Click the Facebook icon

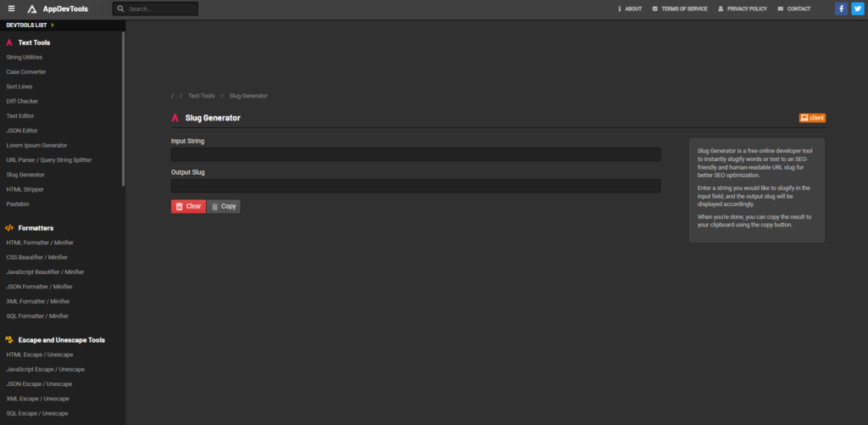[x=841, y=8]
